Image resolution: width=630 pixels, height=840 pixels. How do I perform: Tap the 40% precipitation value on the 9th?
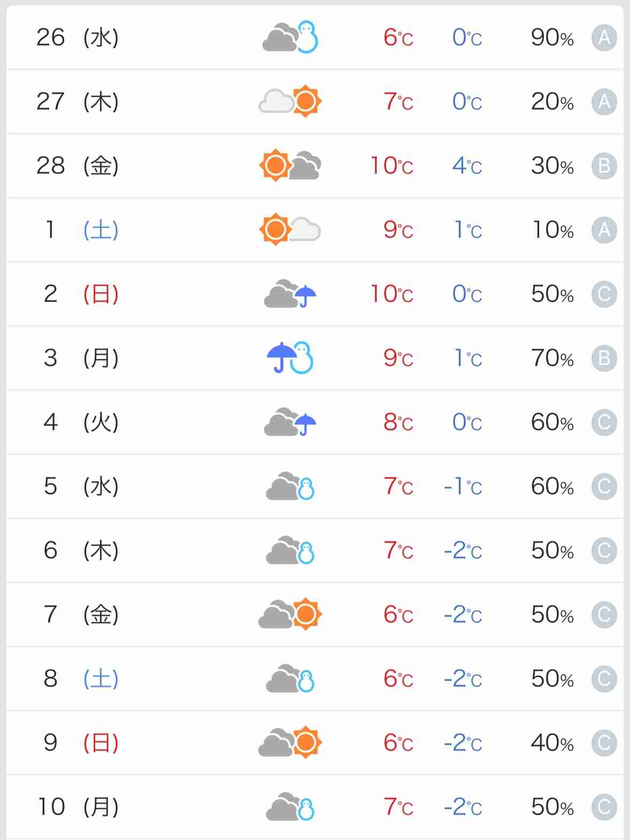point(553,743)
